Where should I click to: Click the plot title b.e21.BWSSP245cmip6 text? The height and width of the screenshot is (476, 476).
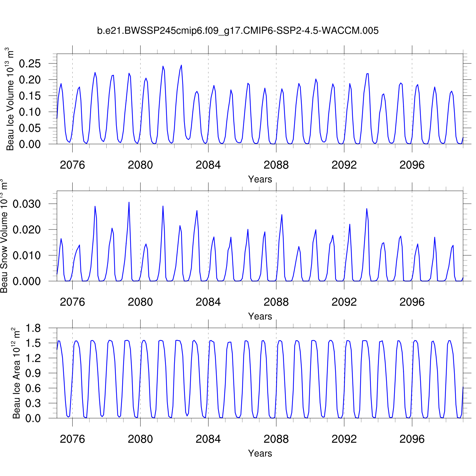238,31
